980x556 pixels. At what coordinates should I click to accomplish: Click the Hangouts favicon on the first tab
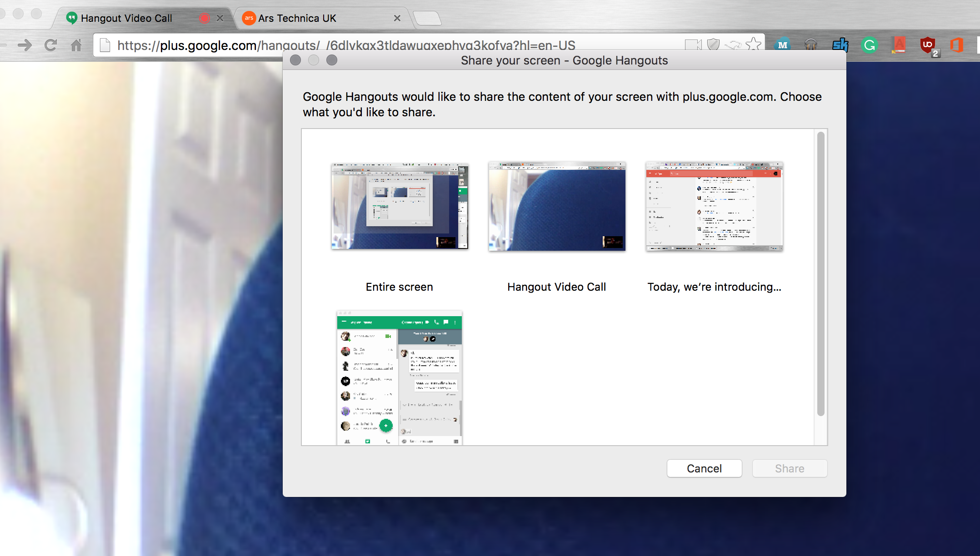click(71, 18)
